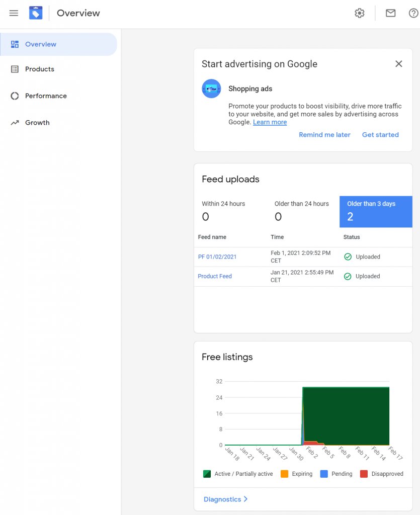Open the hamburger navigation menu
420x515 pixels.
coord(14,13)
